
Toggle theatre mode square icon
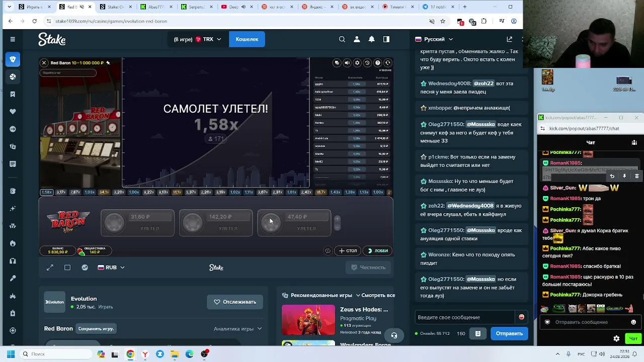pyautogui.click(x=67, y=267)
